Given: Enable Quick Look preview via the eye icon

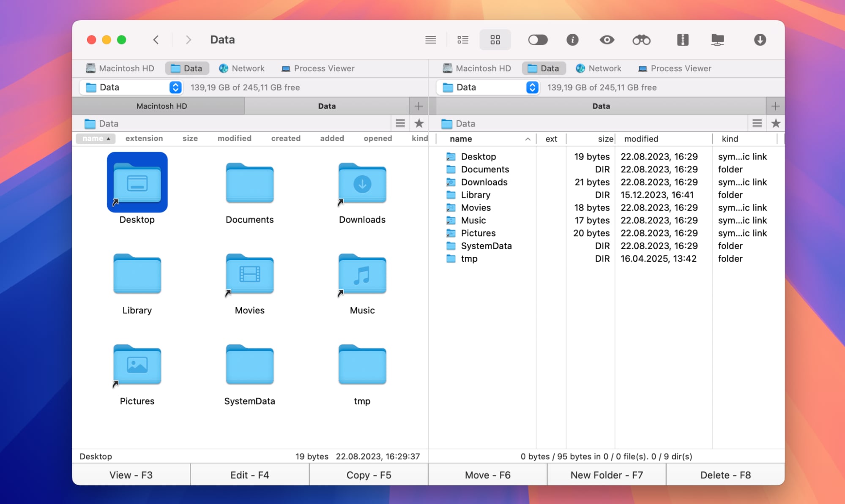Looking at the screenshot, I should click(x=607, y=40).
